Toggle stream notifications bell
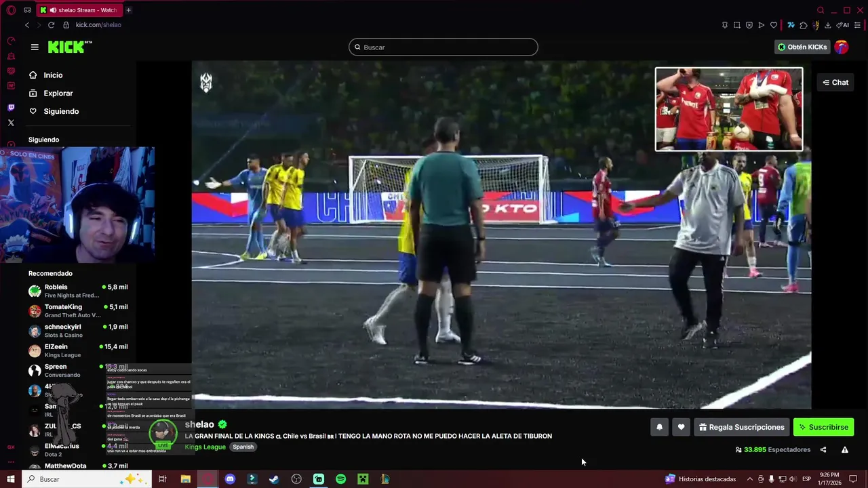868x488 pixels. click(659, 427)
